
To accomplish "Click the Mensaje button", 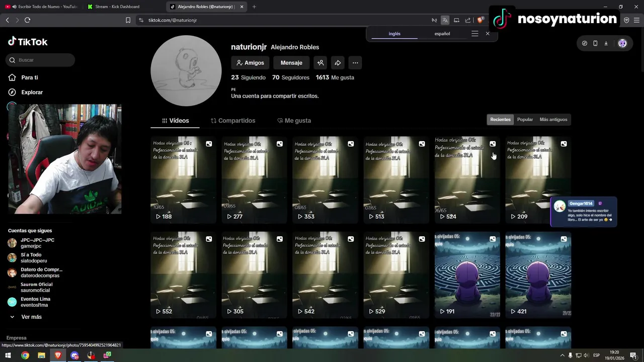I will 291,63.
